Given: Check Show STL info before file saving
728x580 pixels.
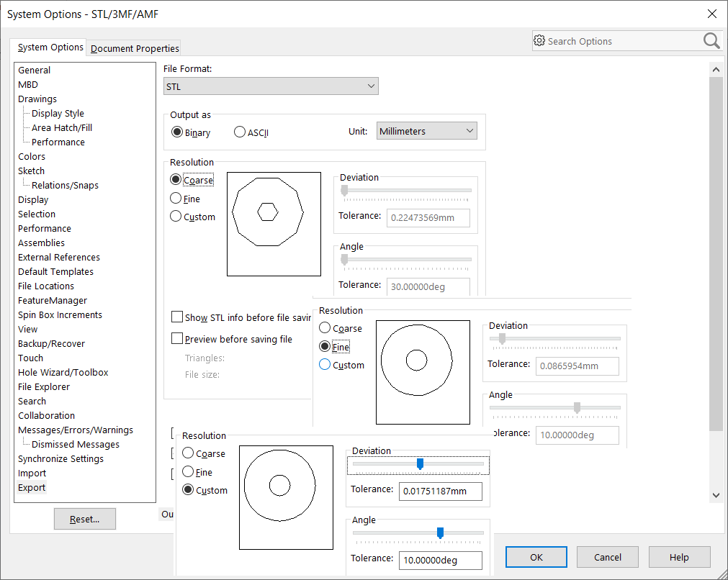Looking at the screenshot, I should tap(177, 317).
